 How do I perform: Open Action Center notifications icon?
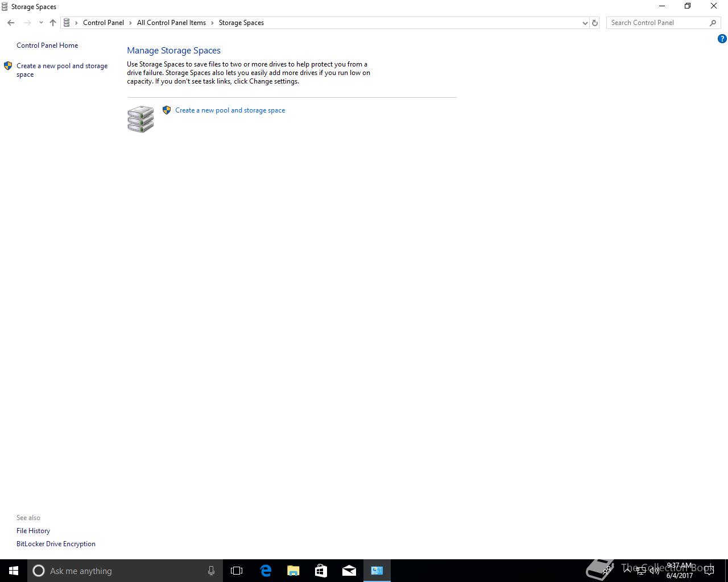point(709,571)
